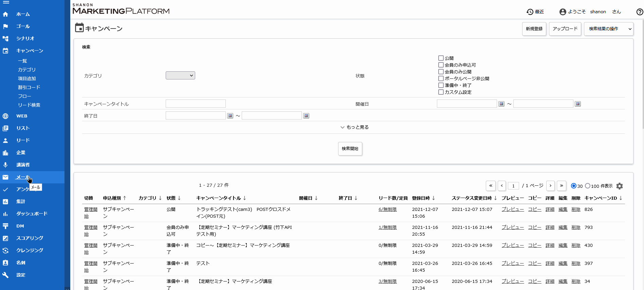Click the bar graph icon for ダッシュボード
The height and width of the screenshot is (290, 644).
pyautogui.click(x=5, y=214)
